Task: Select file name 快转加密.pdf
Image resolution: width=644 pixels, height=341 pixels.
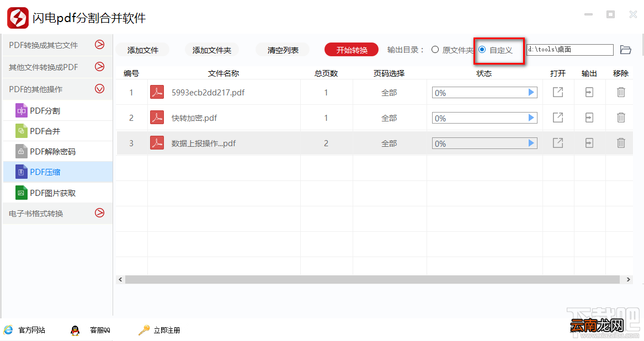Action: click(194, 118)
